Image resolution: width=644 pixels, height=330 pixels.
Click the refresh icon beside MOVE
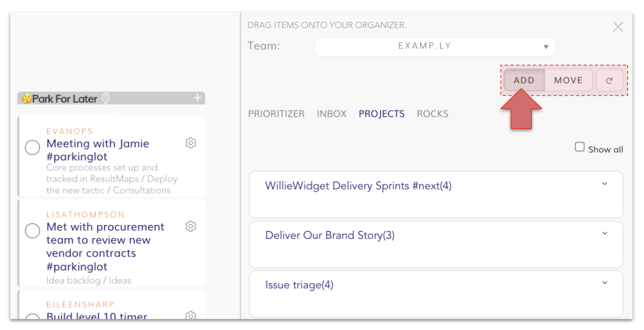(x=609, y=80)
